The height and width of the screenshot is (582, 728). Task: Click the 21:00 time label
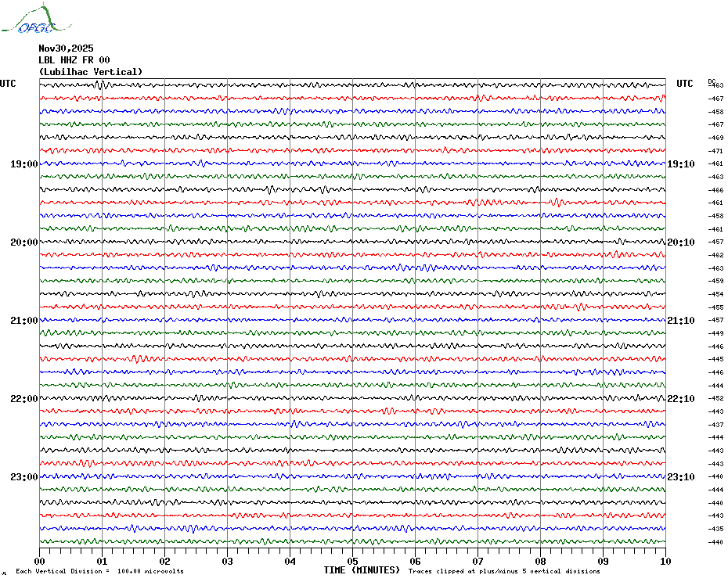click(23, 321)
